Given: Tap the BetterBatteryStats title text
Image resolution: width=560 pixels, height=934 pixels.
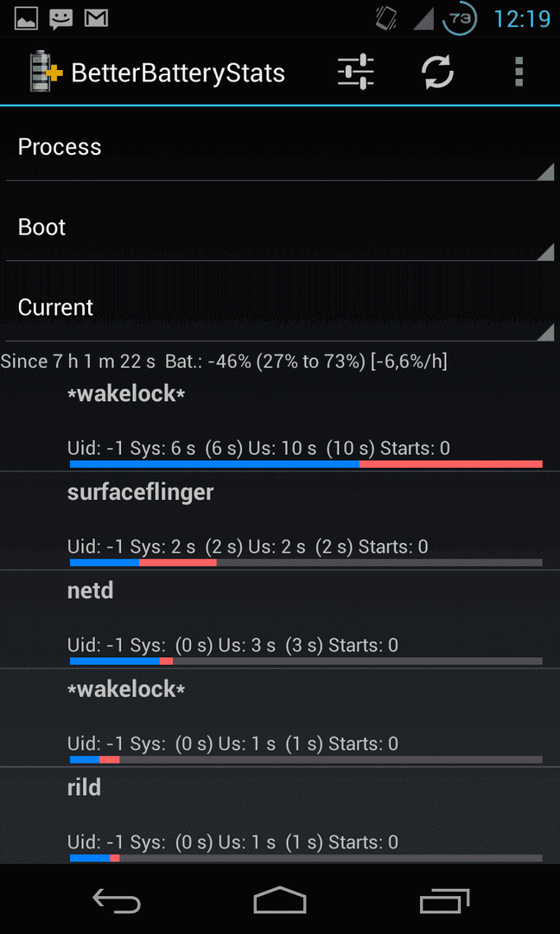Looking at the screenshot, I should pos(178,74).
